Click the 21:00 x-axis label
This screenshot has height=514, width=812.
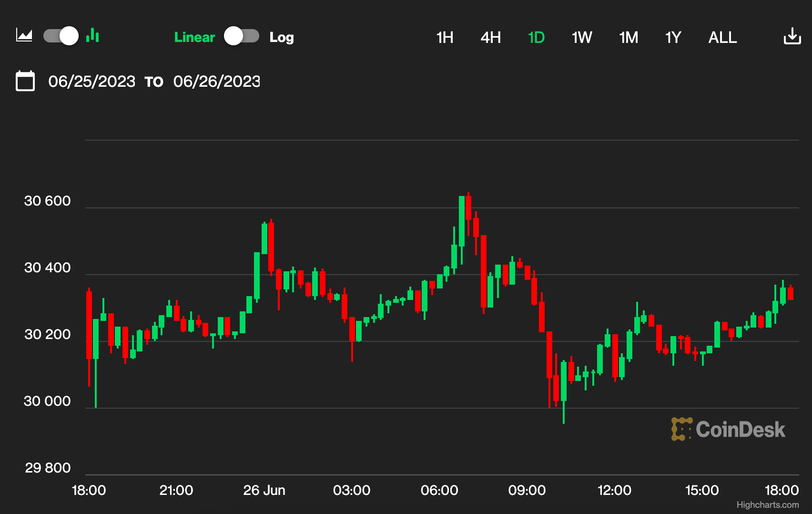176,490
